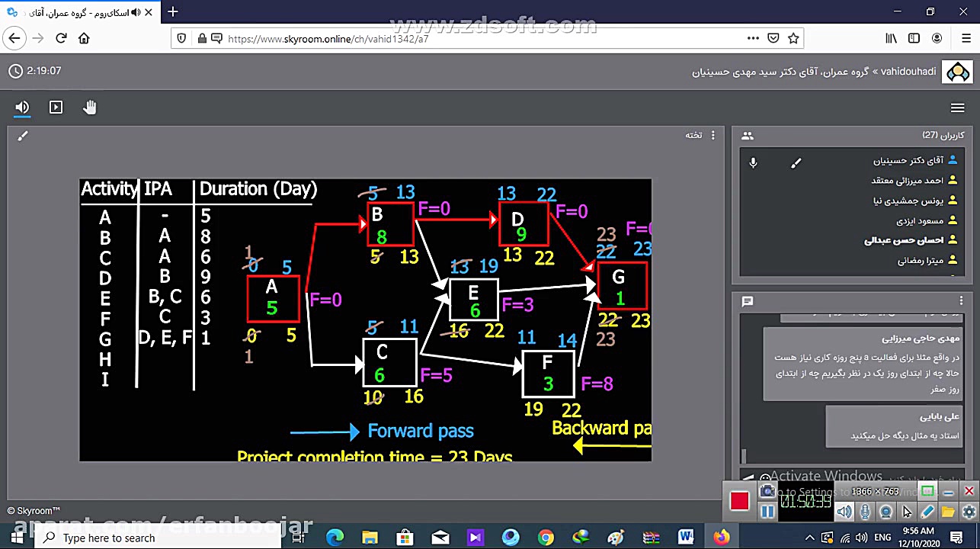Click the users list people icon
Image resolution: width=980 pixels, height=549 pixels.
pyautogui.click(x=747, y=136)
